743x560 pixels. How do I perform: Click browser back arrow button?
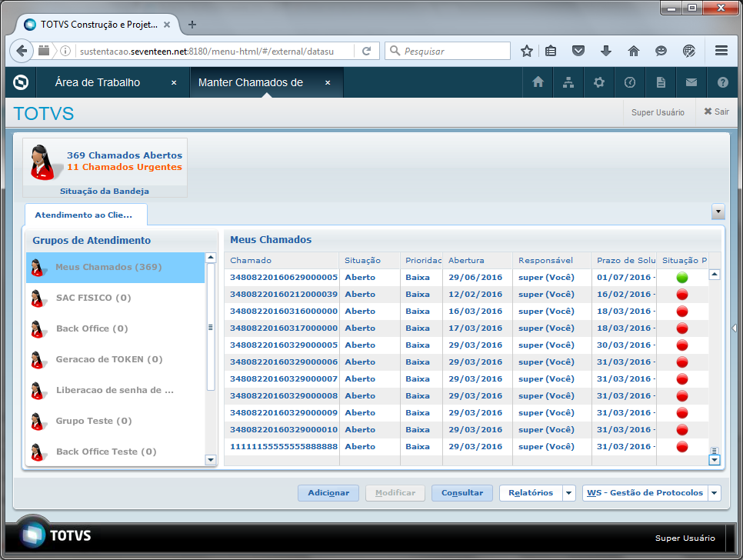click(x=22, y=51)
